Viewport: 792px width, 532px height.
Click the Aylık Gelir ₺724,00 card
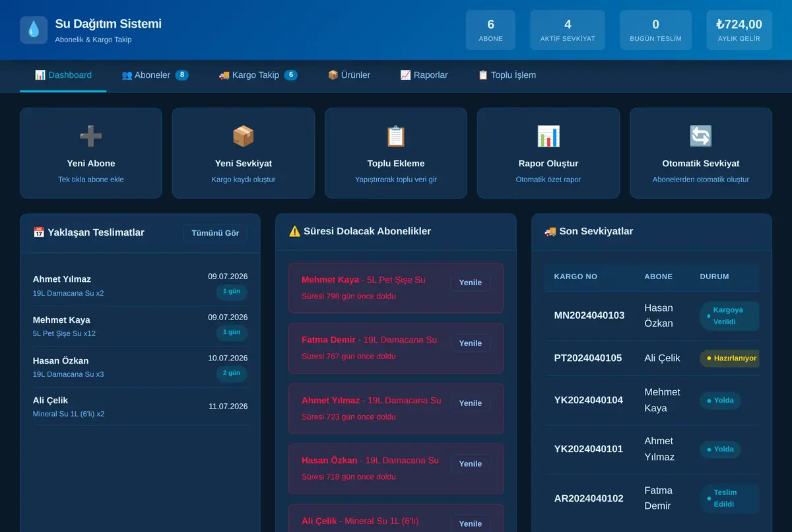point(739,30)
